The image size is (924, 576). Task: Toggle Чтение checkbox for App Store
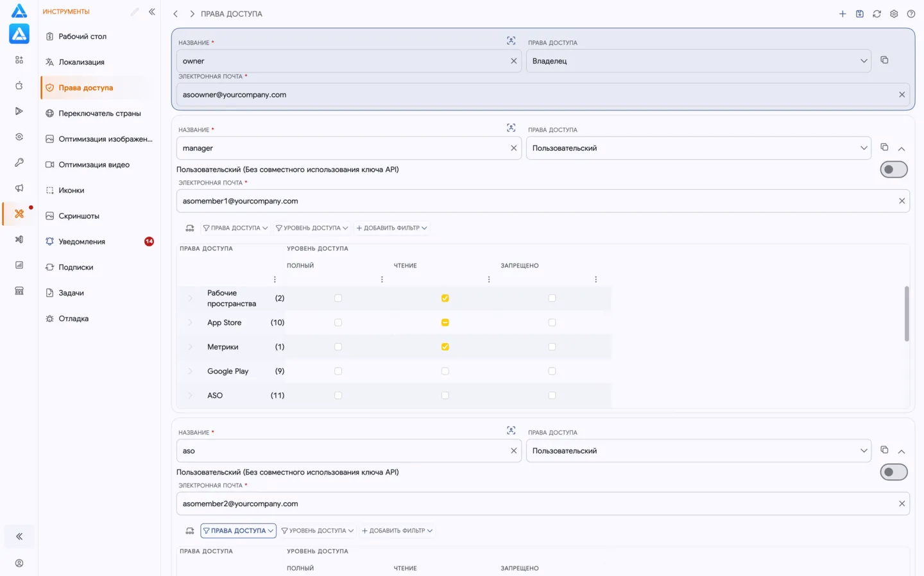tap(445, 323)
